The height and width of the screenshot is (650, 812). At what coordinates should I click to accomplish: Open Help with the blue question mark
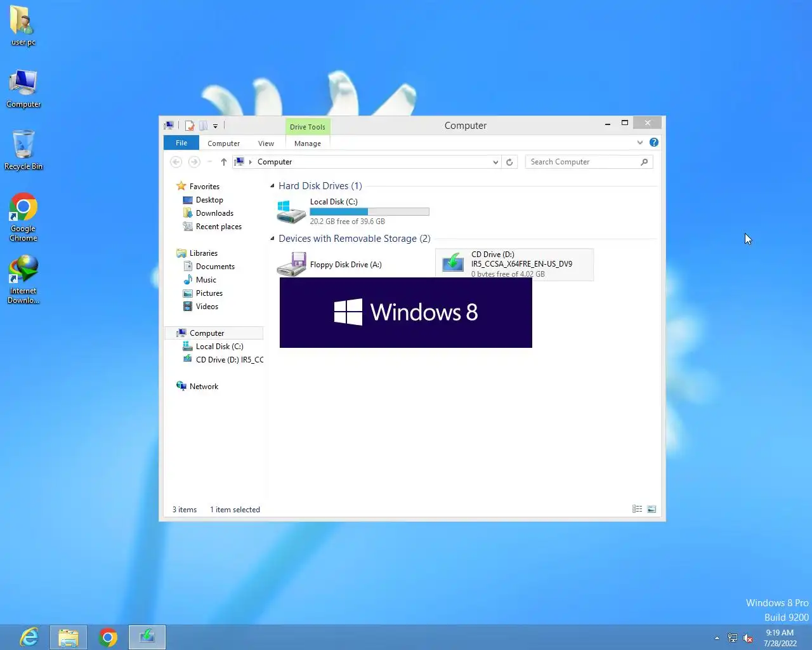pos(653,142)
